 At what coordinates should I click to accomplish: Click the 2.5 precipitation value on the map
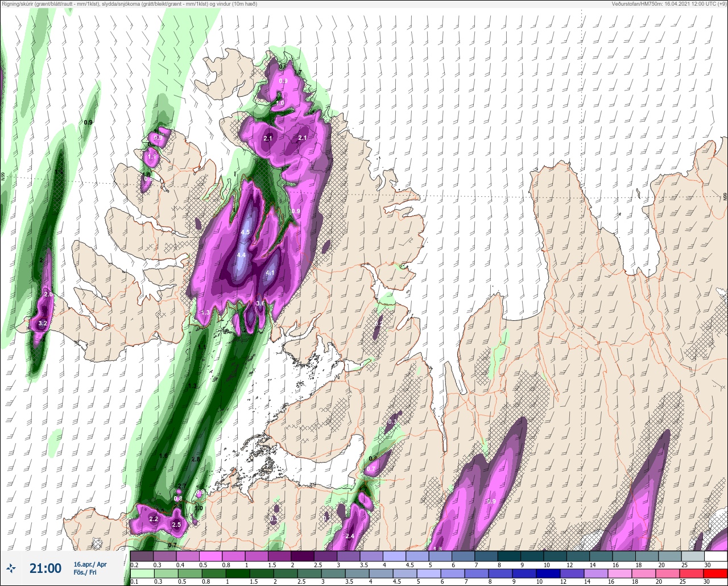[176, 525]
